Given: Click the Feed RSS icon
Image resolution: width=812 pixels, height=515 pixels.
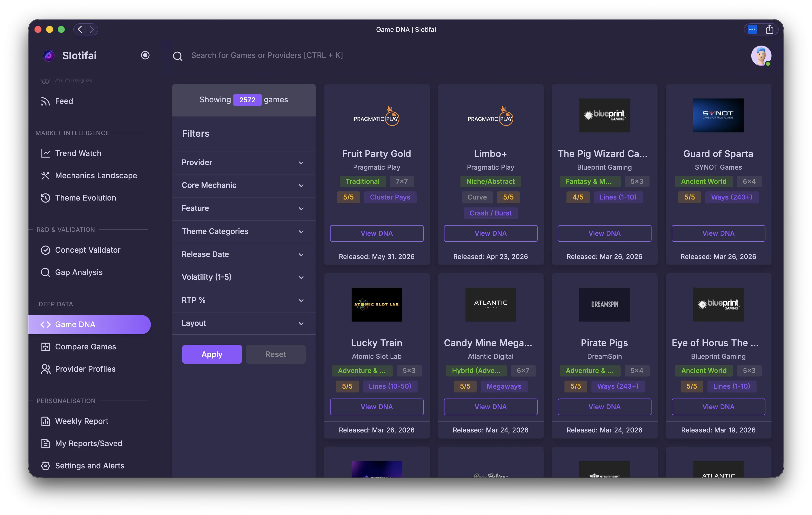Looking at the screenshot, I should coord(45,101).
